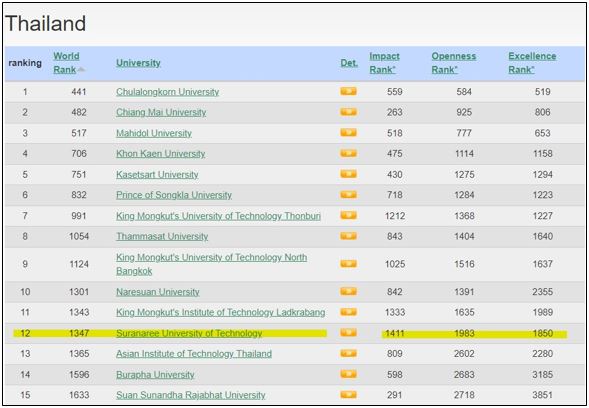Open King Mongkut's University of Technology Thonburi link

(x=218, y=216)
